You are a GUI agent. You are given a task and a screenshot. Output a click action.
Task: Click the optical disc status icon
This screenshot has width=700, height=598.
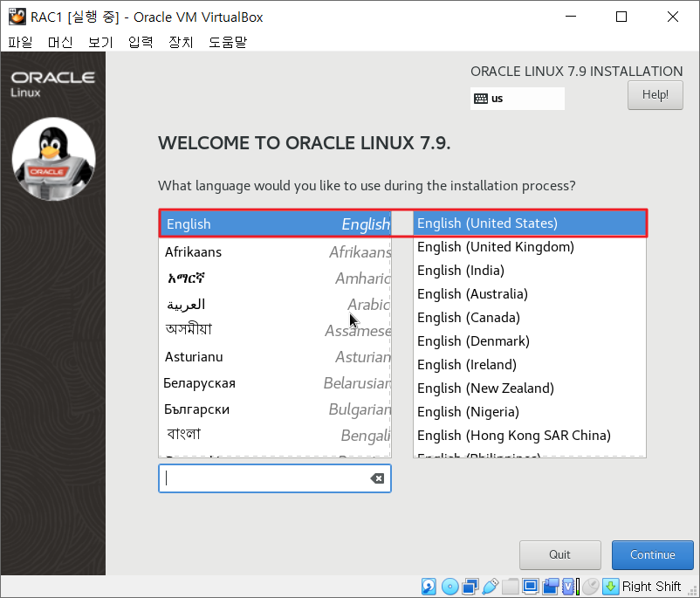[x=450, y=587]
